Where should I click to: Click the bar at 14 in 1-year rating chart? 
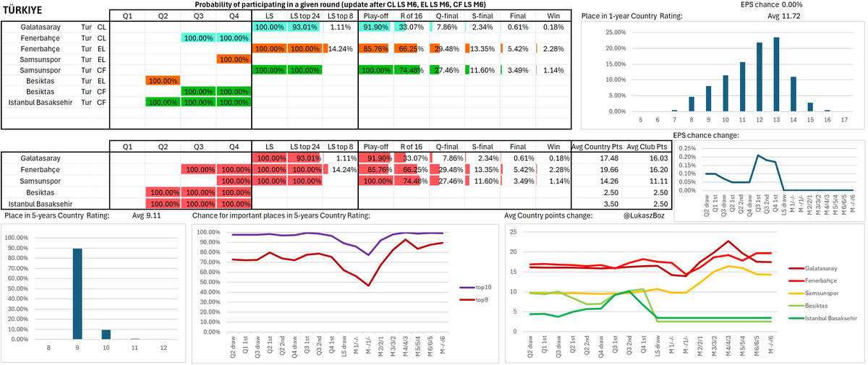click(793, 95)
